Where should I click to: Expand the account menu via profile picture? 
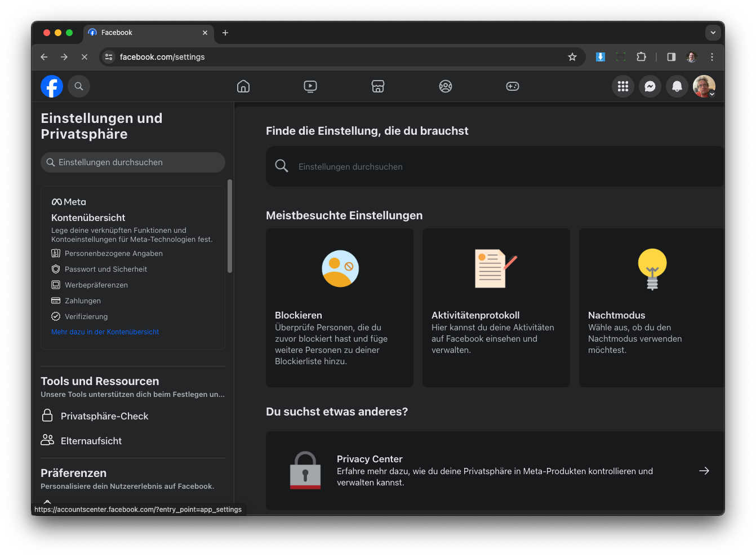(704, 86)
